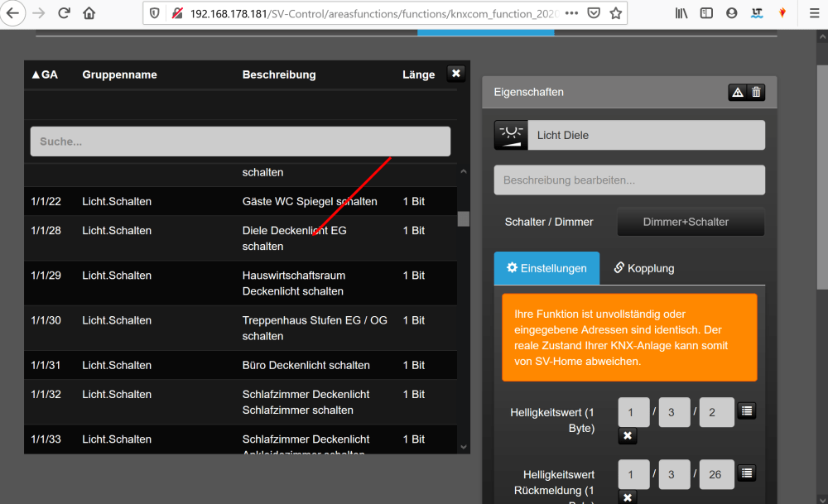The image size is (828, 504).
Task: Click the orange incomplete-function warning message
Action: tap(629, 338)
